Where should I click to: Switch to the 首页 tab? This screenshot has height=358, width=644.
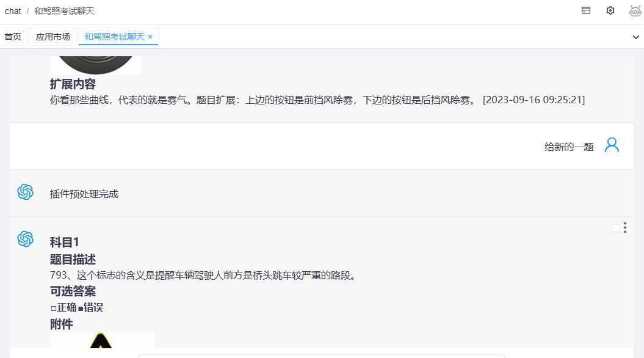point(13,37)
